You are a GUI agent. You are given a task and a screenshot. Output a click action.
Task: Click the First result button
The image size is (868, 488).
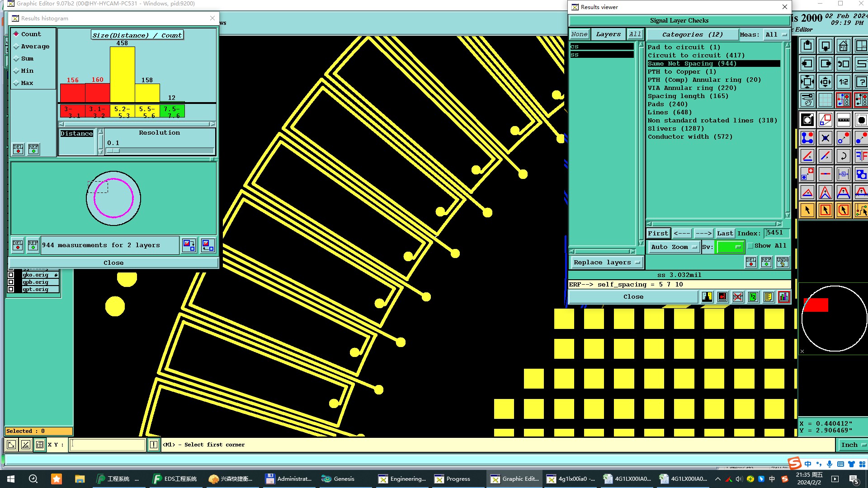click(x=658, y=234)
